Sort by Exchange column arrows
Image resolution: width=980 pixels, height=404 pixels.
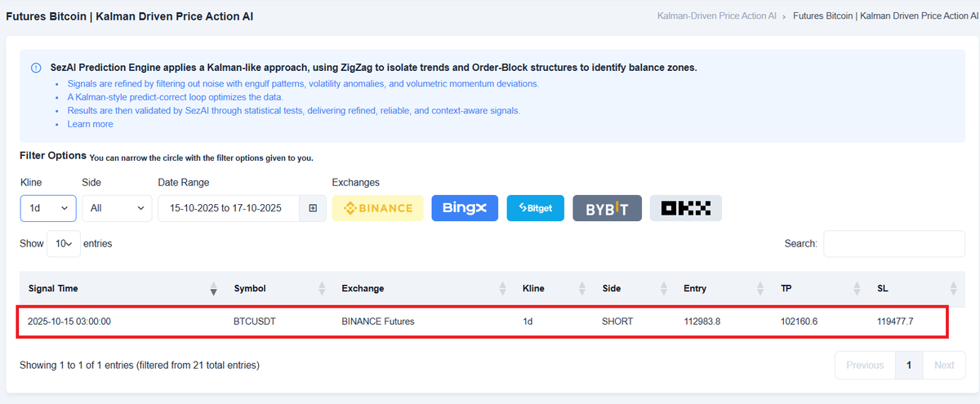502,288
